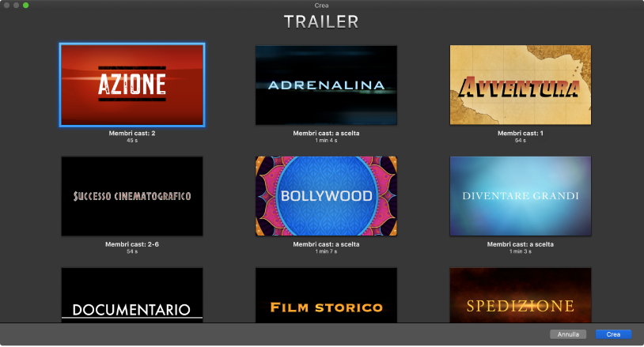Screen dimensions: 644x347
Task: Click the TRAILER heading text
Action: click(321, 22)
